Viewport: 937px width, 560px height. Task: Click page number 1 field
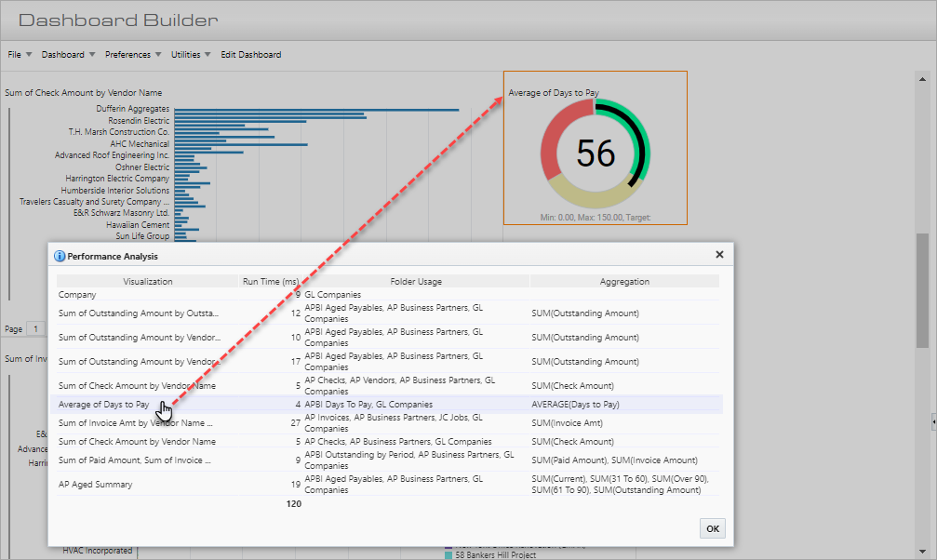tap(36, 328)
